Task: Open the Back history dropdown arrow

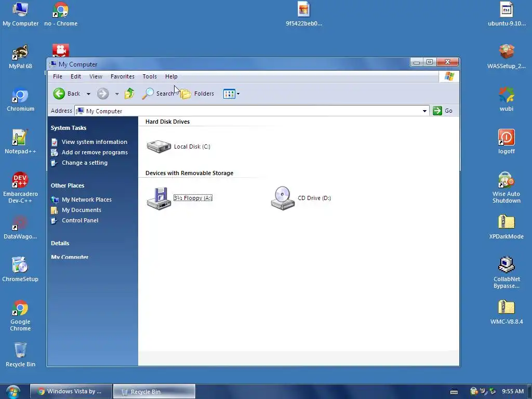Action: pos(88,94)
